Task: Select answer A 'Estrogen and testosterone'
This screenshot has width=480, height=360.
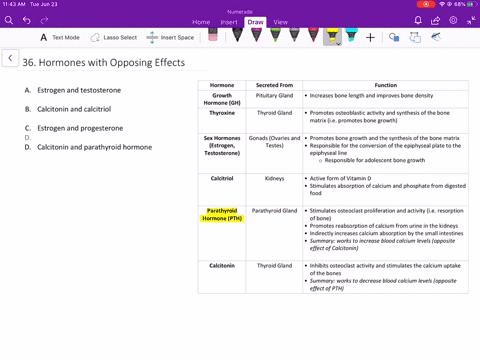Action: [79, 90]
